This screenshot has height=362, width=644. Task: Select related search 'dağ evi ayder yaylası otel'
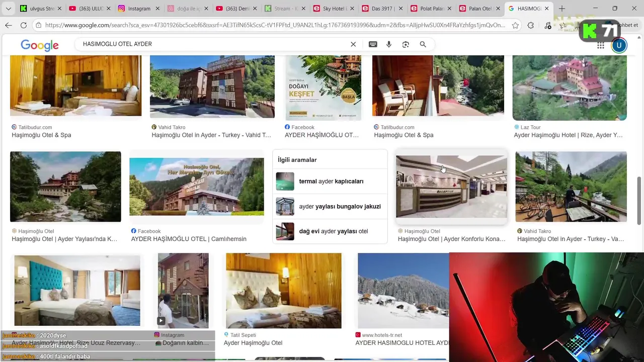pyautogui.click(x=330, y=231)
